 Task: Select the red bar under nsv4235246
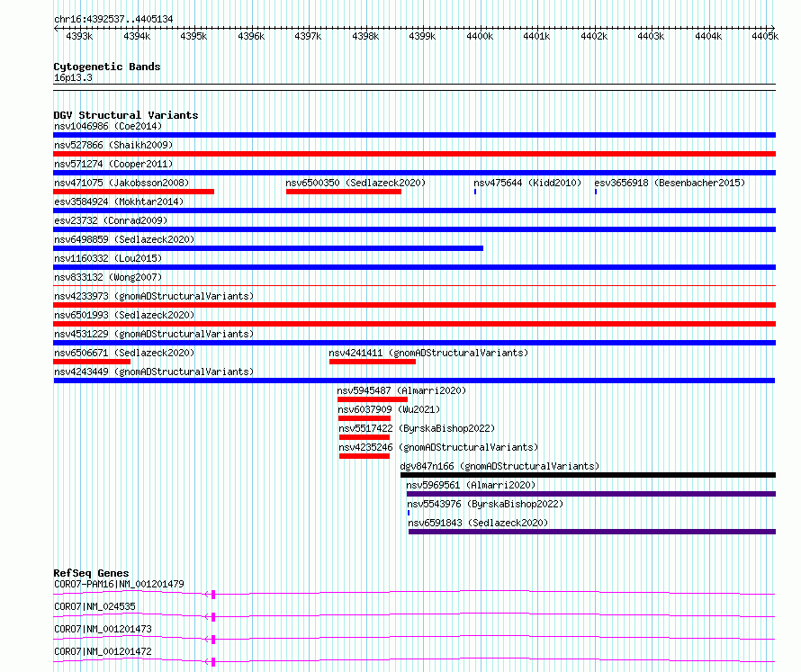[364, 456]
